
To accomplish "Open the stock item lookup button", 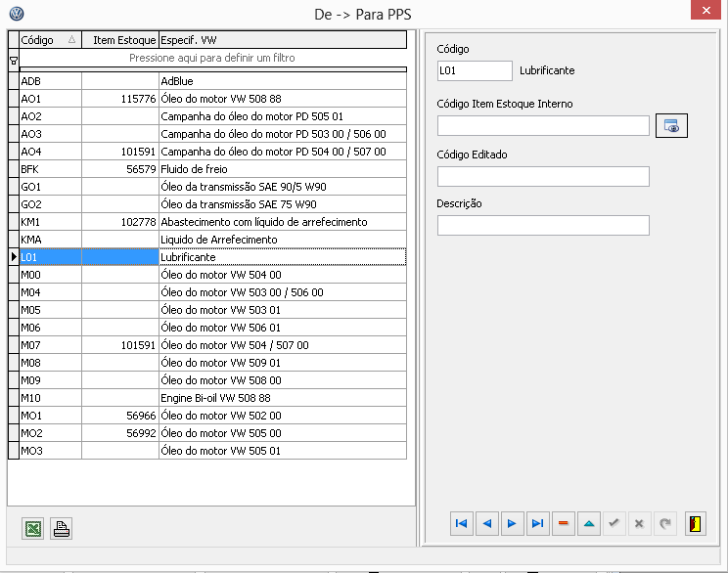I will coord(671,125).
